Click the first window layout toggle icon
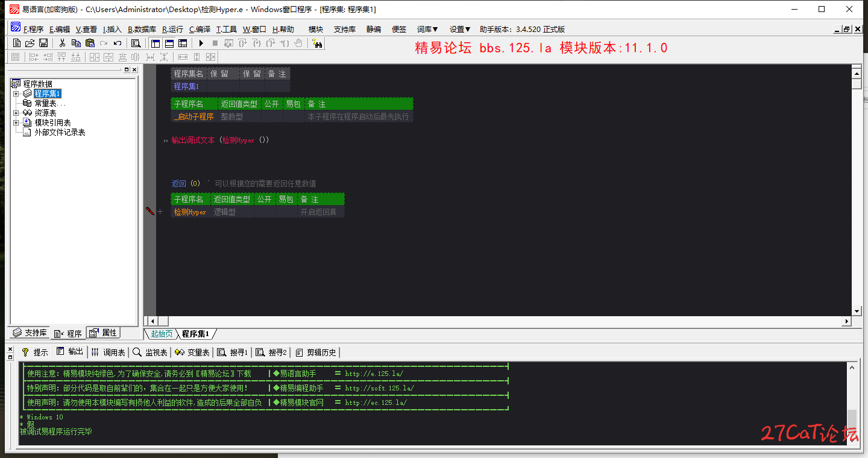 [x=156, y=43]
